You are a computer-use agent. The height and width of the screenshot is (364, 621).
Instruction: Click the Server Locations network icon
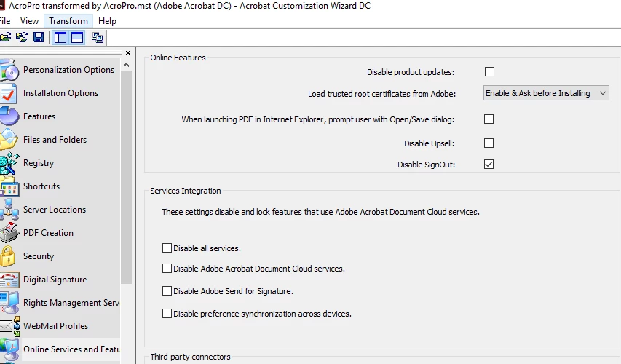point(9,210)
